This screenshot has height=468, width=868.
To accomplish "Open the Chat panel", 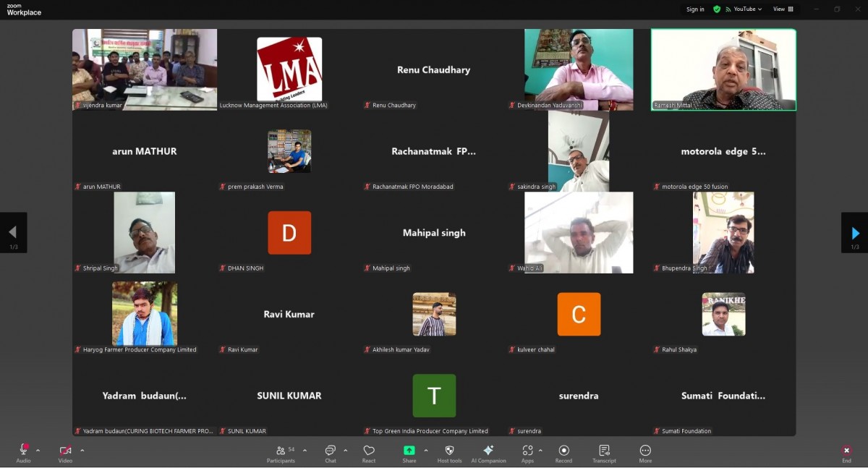I will (330, 453).
